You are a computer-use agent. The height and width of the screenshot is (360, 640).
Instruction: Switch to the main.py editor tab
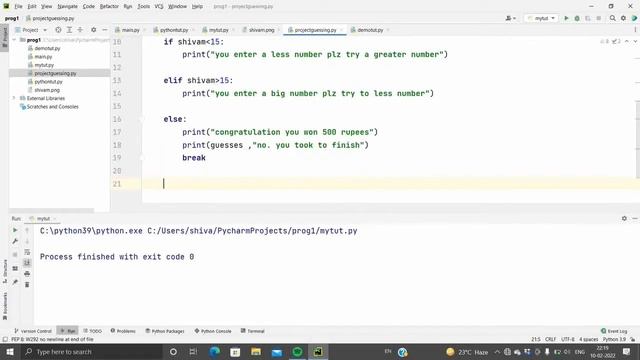(130, 30)
